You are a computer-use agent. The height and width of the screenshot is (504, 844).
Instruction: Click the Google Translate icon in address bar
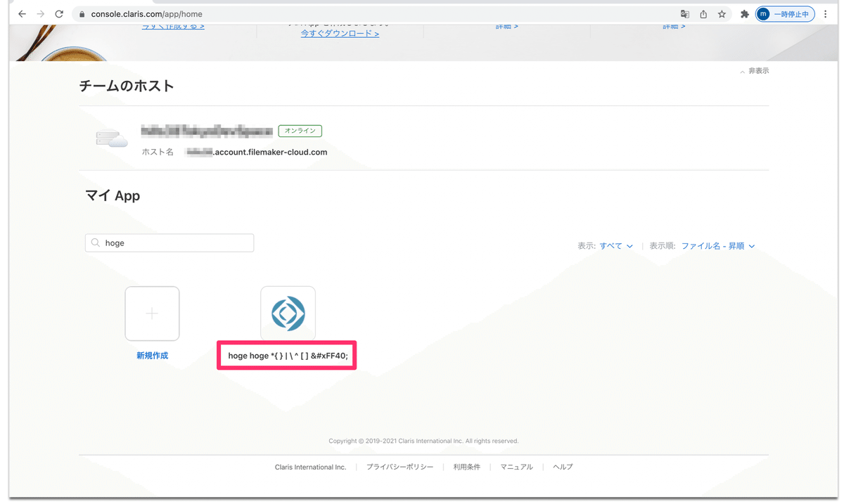[684, 13]
